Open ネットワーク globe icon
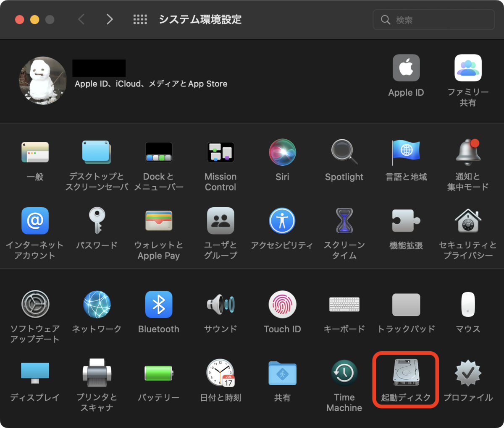The width and height of the screenshot is (504, 428). (97, 304)
